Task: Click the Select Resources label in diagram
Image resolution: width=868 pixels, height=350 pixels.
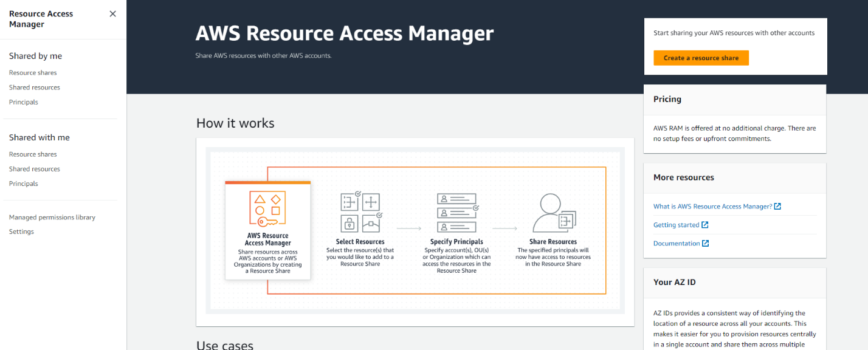Action: pyautogui.click(x=360, y=242)
